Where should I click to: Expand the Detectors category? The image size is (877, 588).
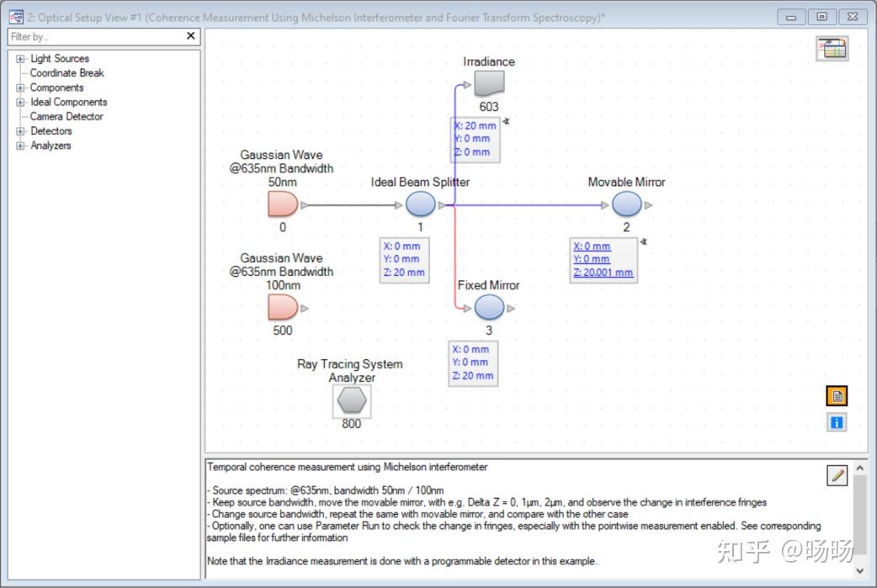coord(19,130)
